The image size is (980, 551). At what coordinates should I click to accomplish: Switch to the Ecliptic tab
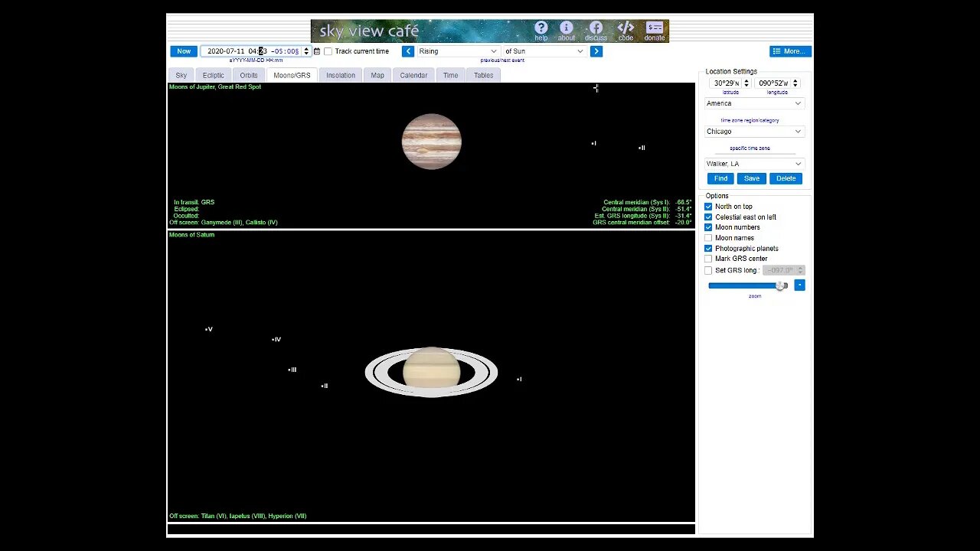click(x=214, y=75)
